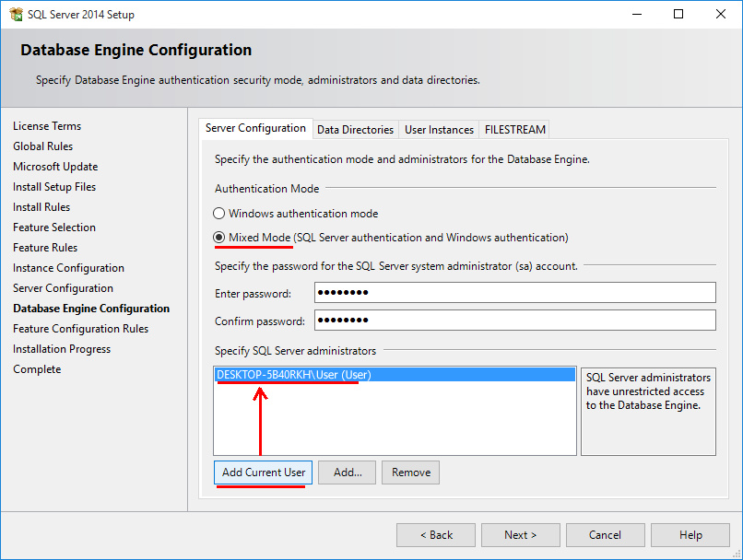Click Feature Rules step
Screen dimensions: 743x560
(x=45, y=248)
